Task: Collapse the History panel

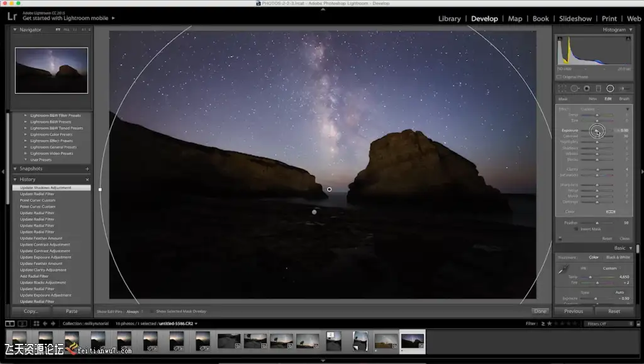Action: (15, 179)
